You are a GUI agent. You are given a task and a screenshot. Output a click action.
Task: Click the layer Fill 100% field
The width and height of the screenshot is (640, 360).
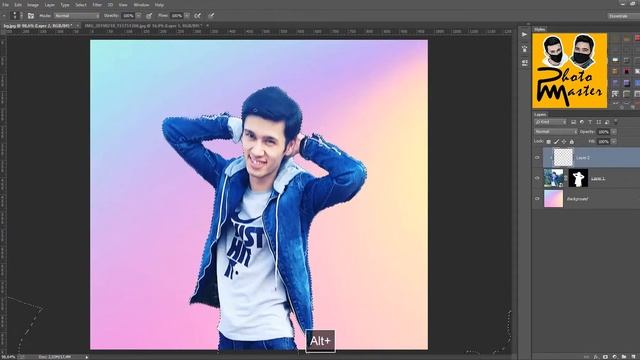[x=603, y=142]
